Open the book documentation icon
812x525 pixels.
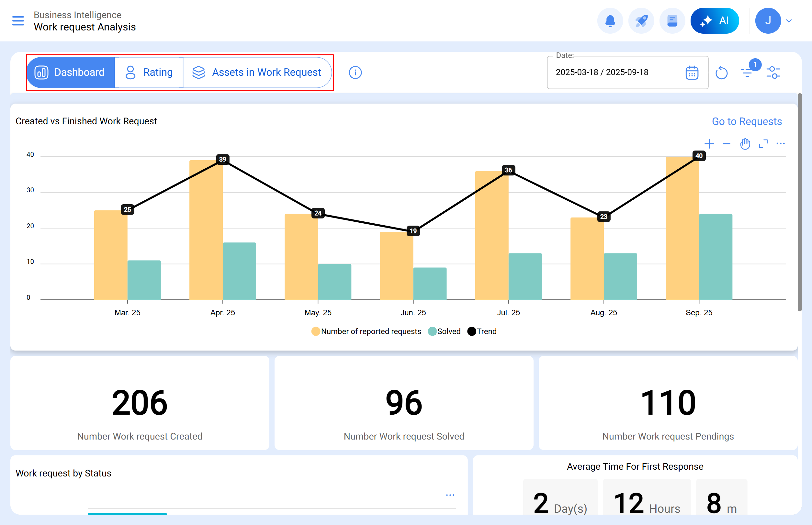click(x=672, y=21)
